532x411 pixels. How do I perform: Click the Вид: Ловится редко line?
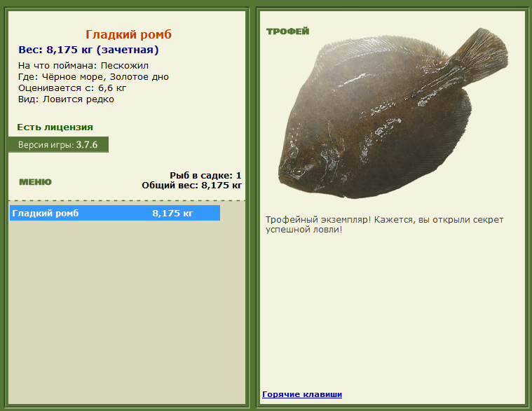coord(66,99)
